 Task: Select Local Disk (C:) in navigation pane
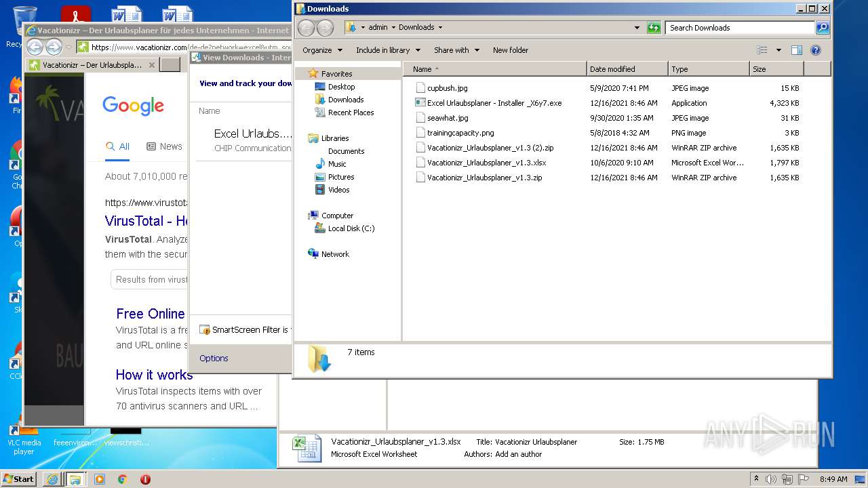point(351,228)
